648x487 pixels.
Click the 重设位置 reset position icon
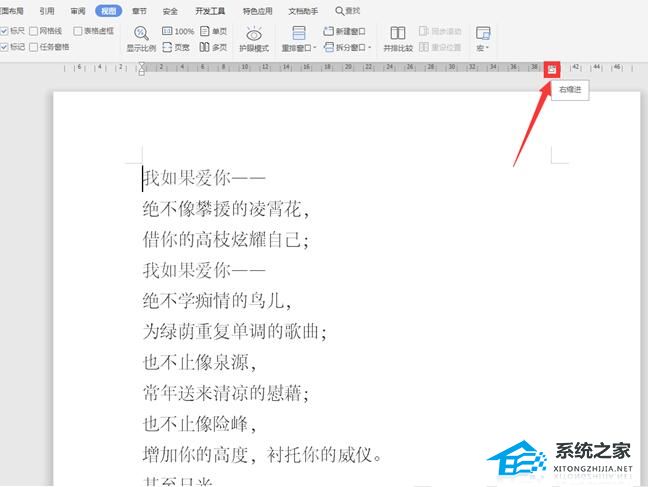(x=423, y=47)
